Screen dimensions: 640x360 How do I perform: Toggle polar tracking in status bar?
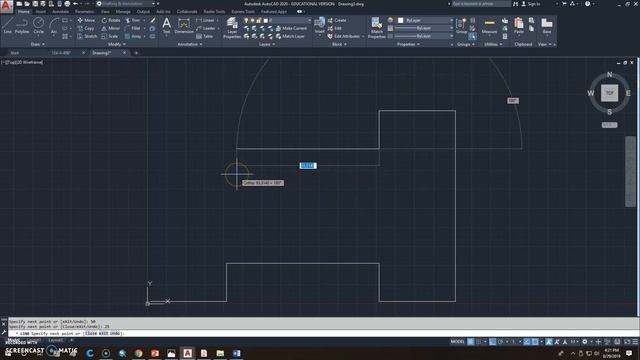click(500, 342)
